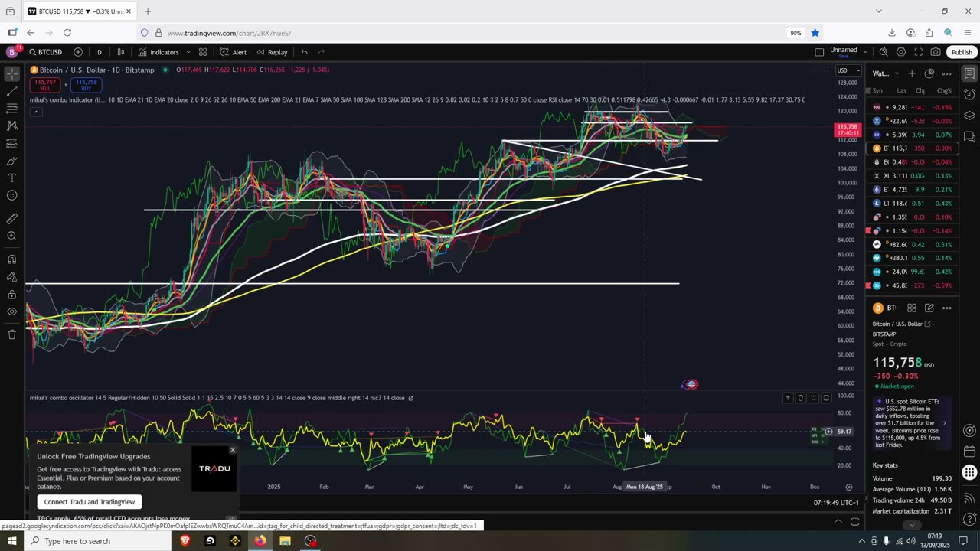Expand more key stats chevron
The image size is (980, 551).
coord(911,525)
